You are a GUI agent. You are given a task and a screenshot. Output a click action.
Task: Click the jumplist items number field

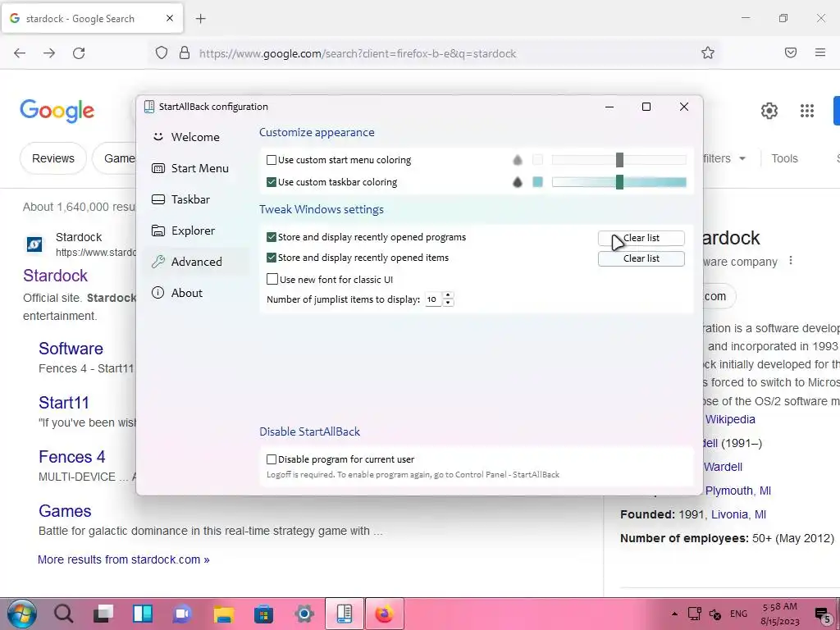point(433,299)
